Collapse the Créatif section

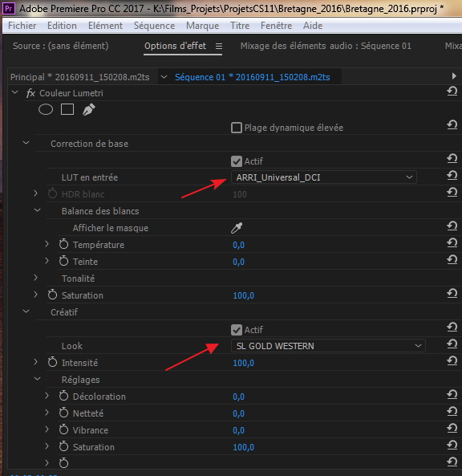coord(26,311)
